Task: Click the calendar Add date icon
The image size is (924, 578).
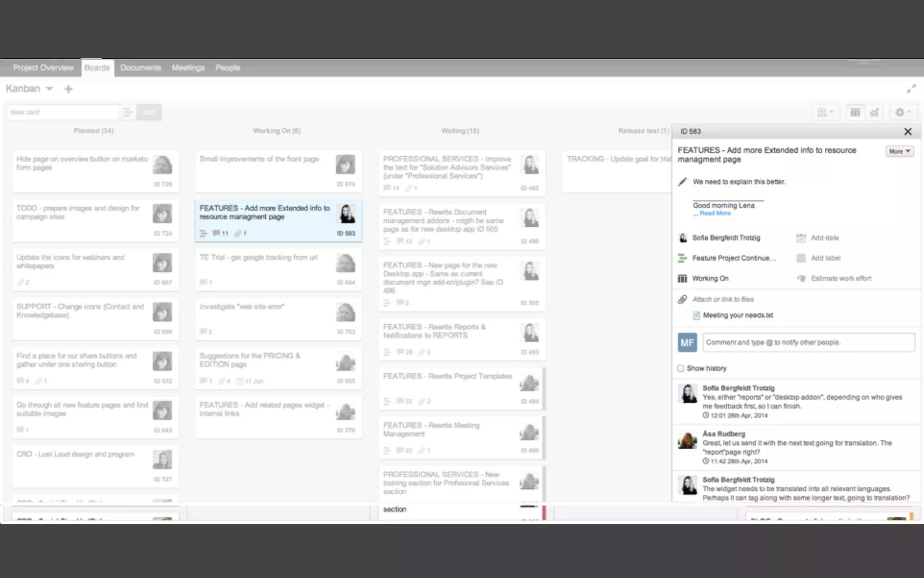Action: pyautogui.click(x=801, y=238)
